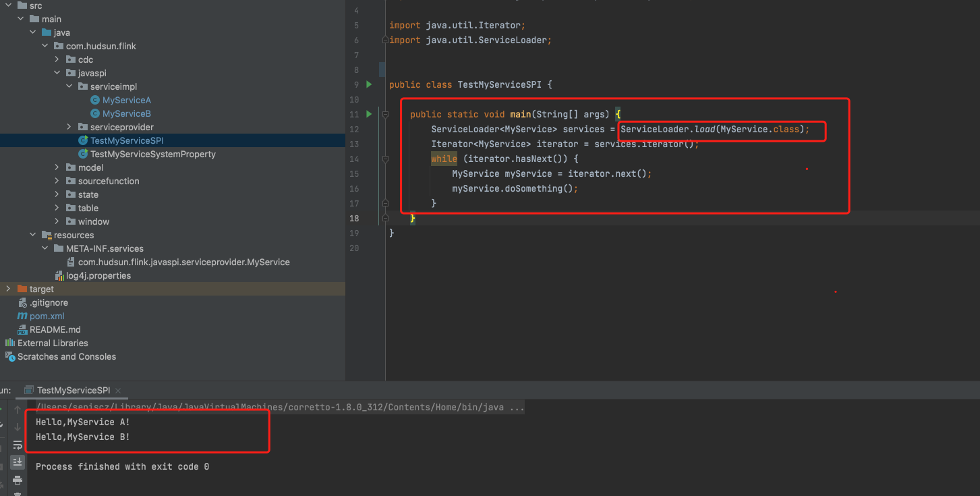
Task: Open the MyServiceB class file
Action: [126, 113]
